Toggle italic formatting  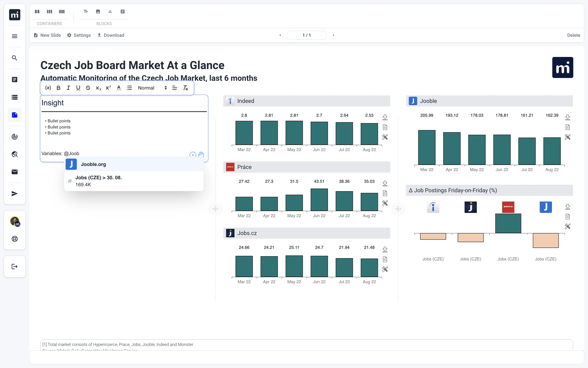[x=68, y=88]
